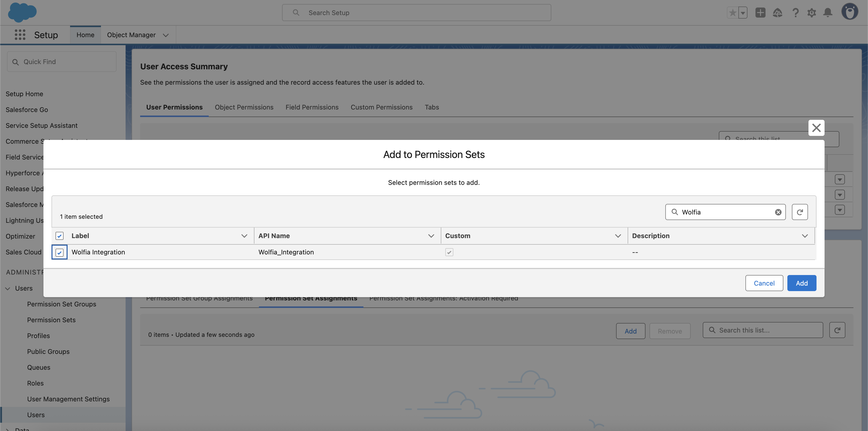Toggle the select-all checkbox in the Label header
The width and height of the screenshot is (868, 431).
point(60,236)
